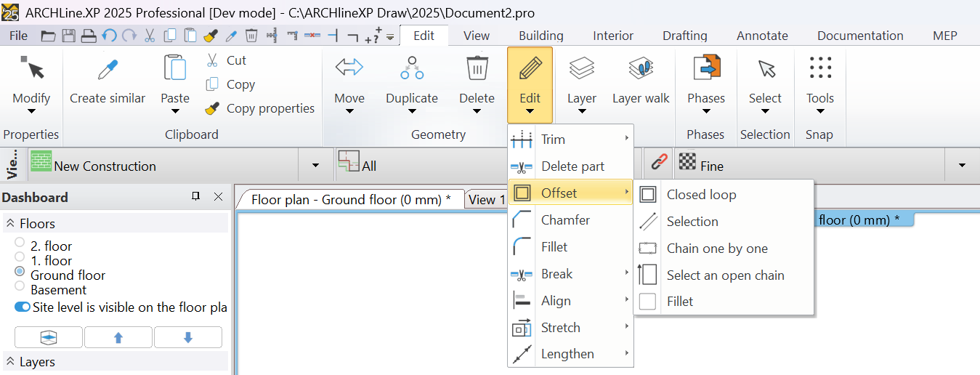Viewport: 980px width, 375px height.
Task: Click the Copy properties brush icon
Action: 212,108
